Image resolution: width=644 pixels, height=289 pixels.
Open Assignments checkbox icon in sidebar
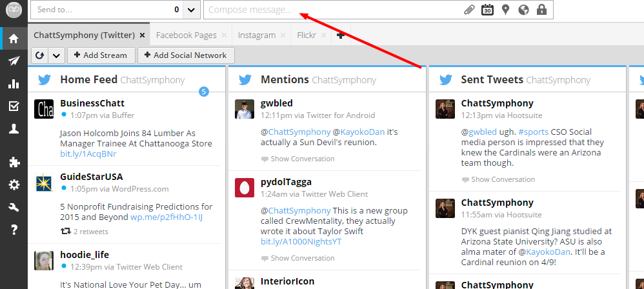click(14, 106)
